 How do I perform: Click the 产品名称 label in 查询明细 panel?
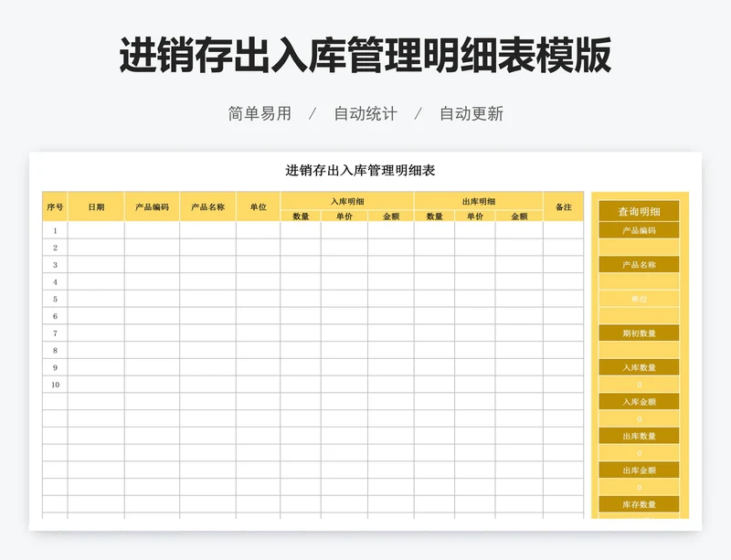click(639, 265)
